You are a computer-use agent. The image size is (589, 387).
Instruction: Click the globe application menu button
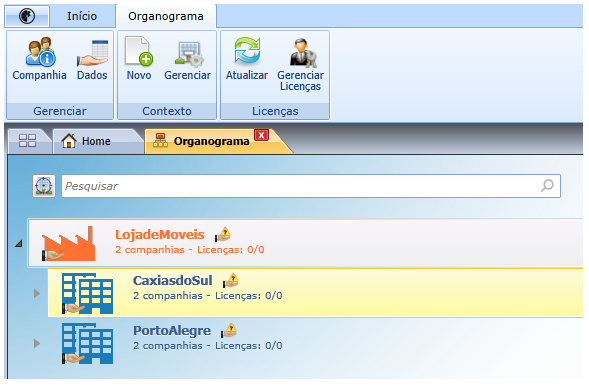click(27, 16)
